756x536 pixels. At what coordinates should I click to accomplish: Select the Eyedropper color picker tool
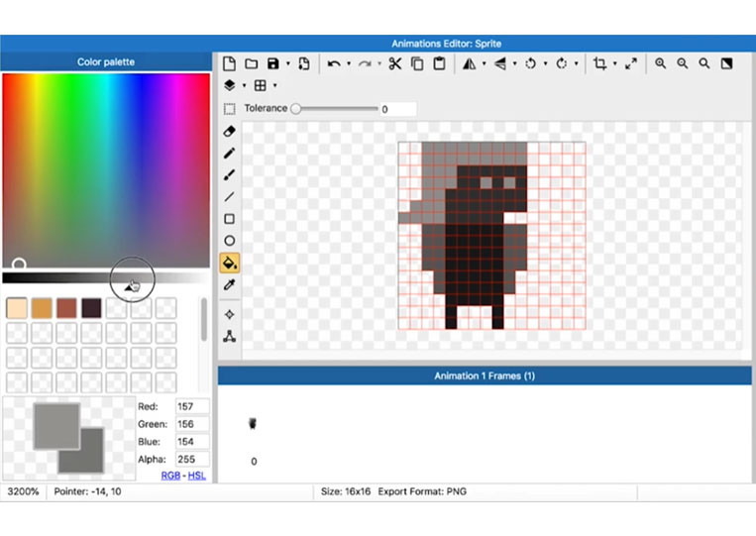(x=230, y=285)
